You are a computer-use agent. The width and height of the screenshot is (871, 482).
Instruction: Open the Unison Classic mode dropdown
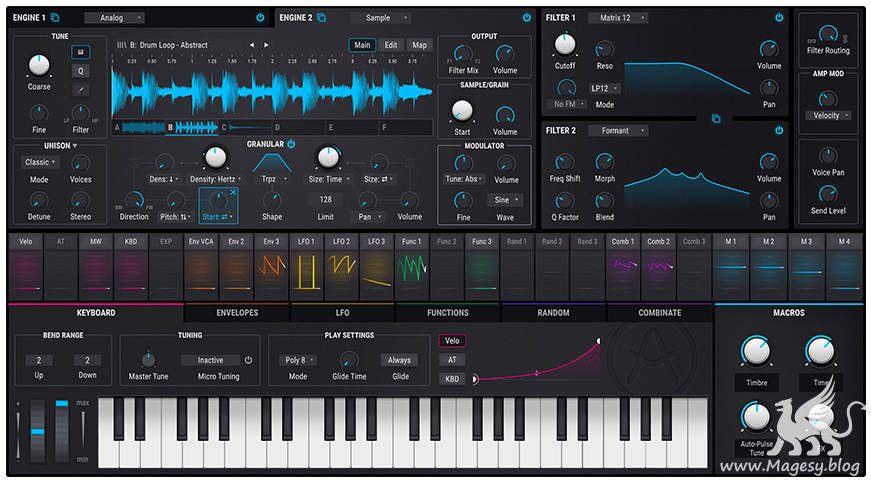coord(41,162)
